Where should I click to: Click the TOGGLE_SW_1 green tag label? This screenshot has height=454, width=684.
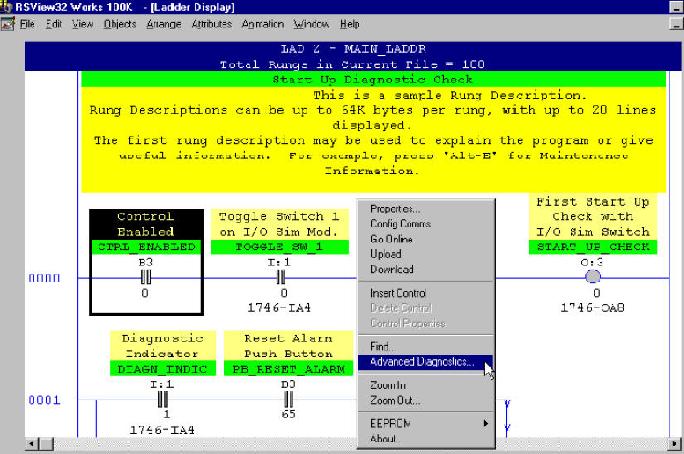[x=280, y=247]
